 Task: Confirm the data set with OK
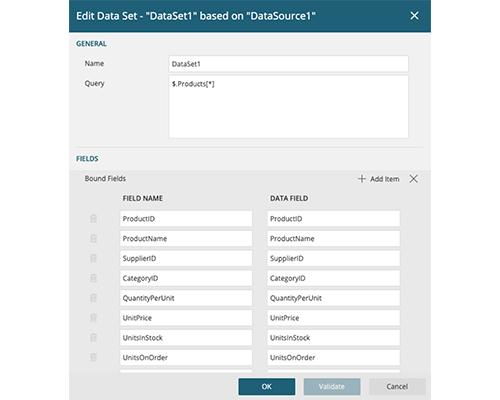267,387
